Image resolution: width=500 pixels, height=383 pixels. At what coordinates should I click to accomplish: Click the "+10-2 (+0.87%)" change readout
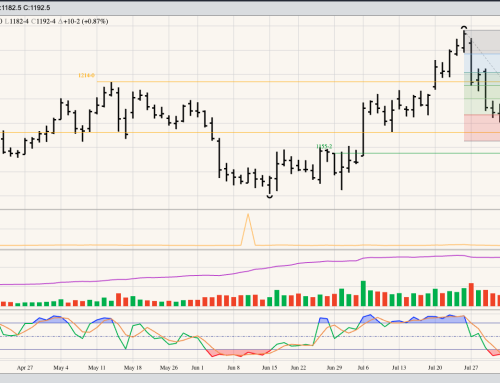click(83, 21)
